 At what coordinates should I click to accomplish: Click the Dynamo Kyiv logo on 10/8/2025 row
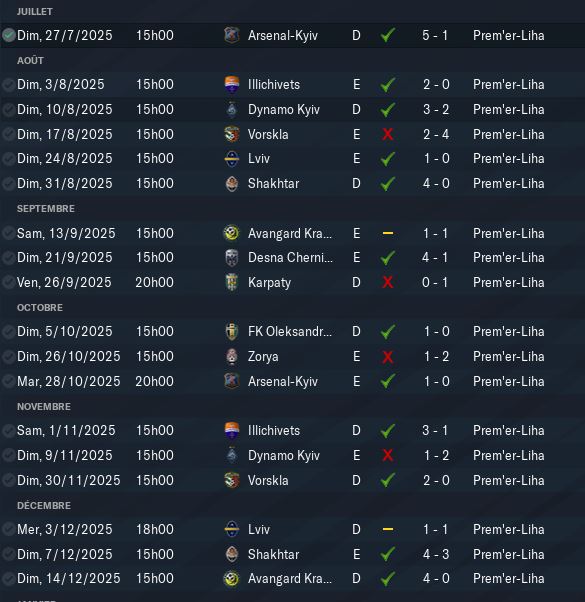click(232, 109)
